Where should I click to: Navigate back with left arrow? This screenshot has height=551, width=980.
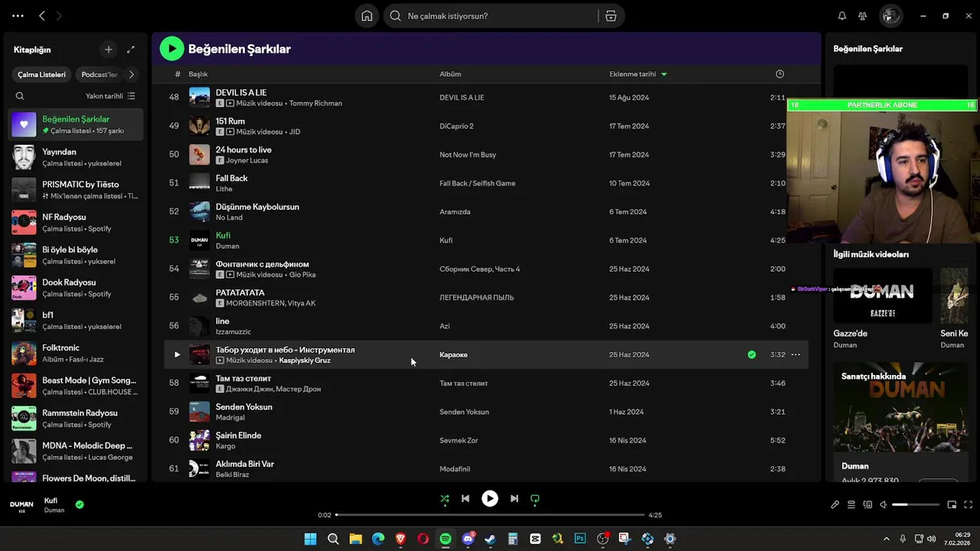[42, 16]
